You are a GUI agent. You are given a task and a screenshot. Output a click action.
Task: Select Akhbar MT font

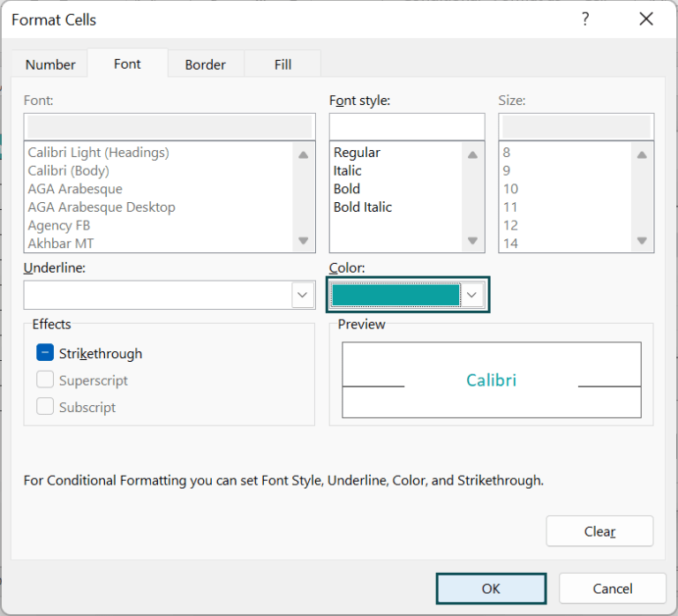(x=61, y=244)
